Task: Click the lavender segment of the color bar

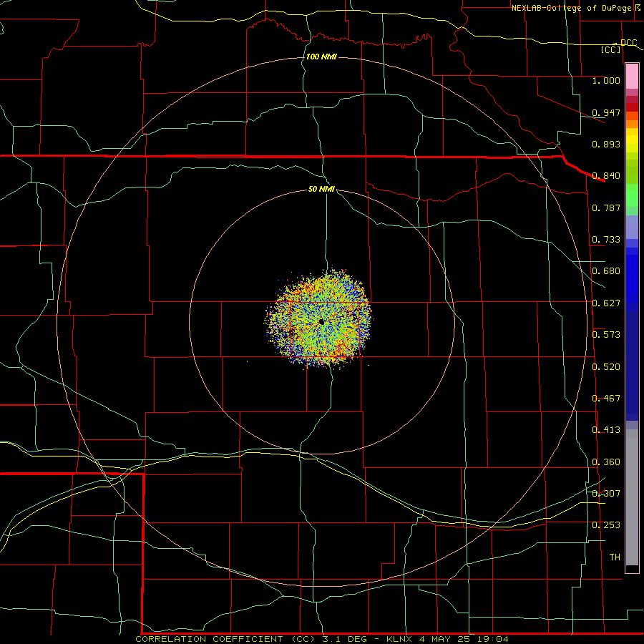Action: coord(632,227)
